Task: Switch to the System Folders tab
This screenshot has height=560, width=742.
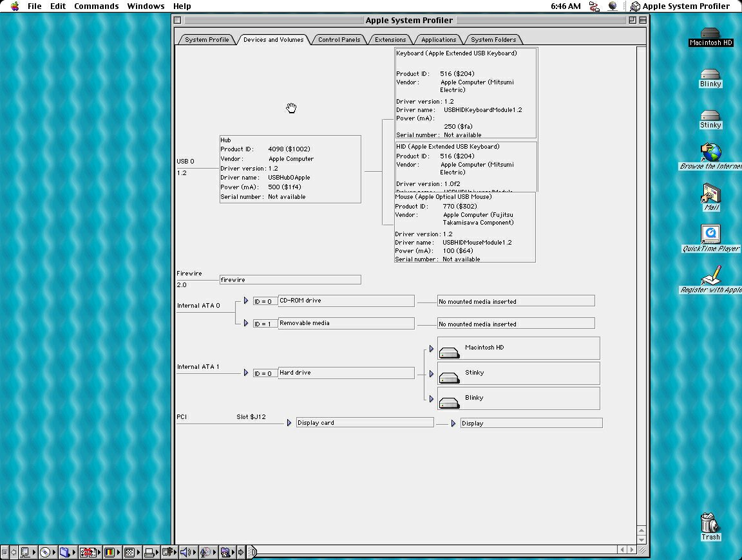Action: click(493, 40)
